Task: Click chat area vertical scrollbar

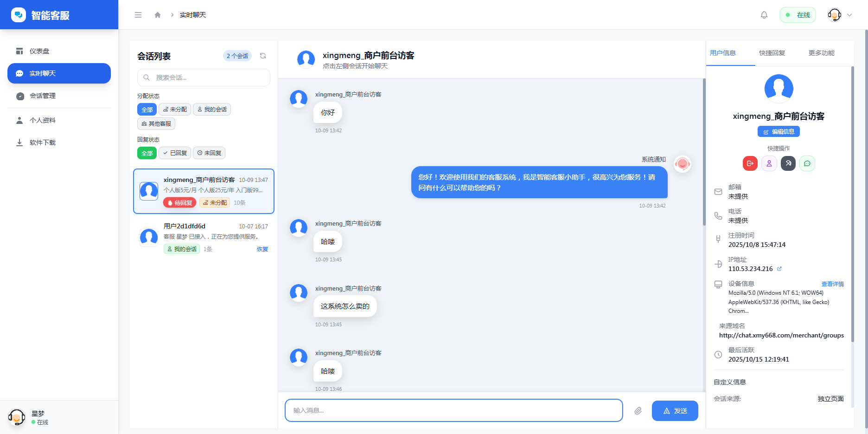Action: pyautogui.click(x=704, y=152)
